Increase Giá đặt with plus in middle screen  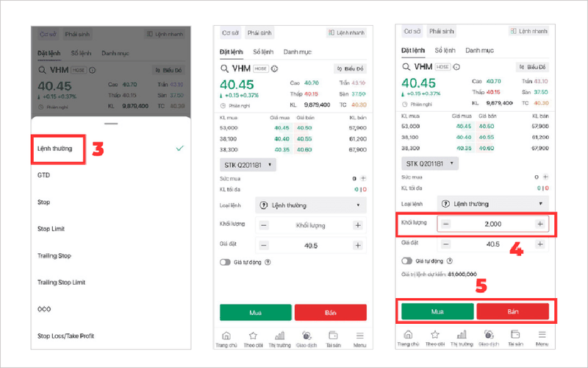(358, 246)
